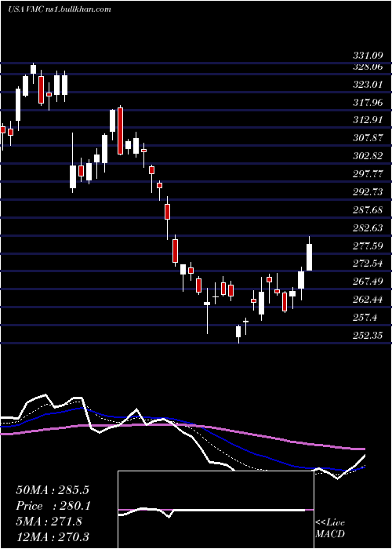Click the 323.01 price level label

point(368,85)
